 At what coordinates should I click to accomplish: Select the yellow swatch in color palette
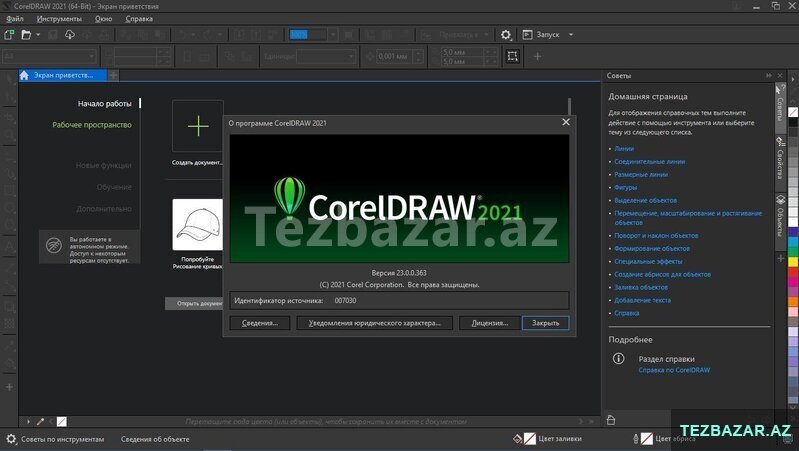pos(793,262)
